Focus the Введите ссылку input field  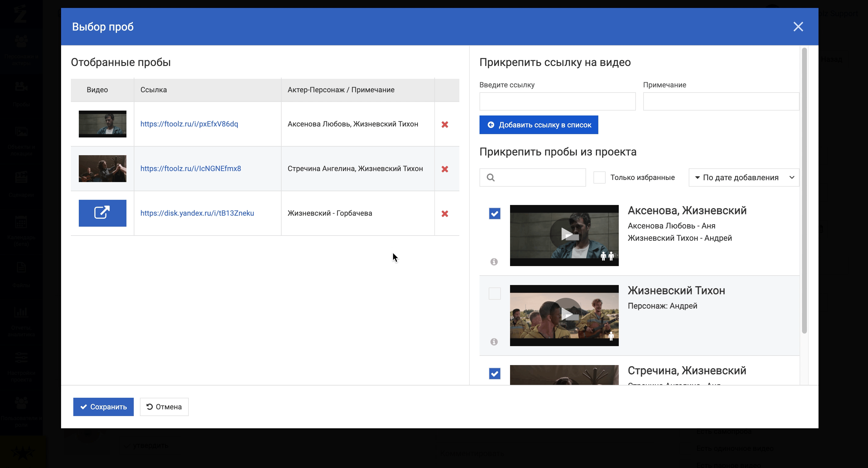pos(557,101)
